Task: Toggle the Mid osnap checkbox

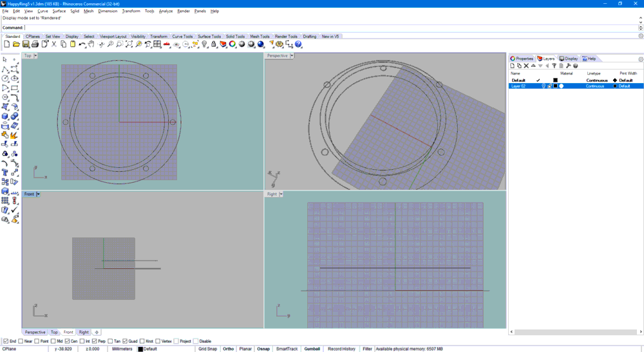Action: [53, 341]
